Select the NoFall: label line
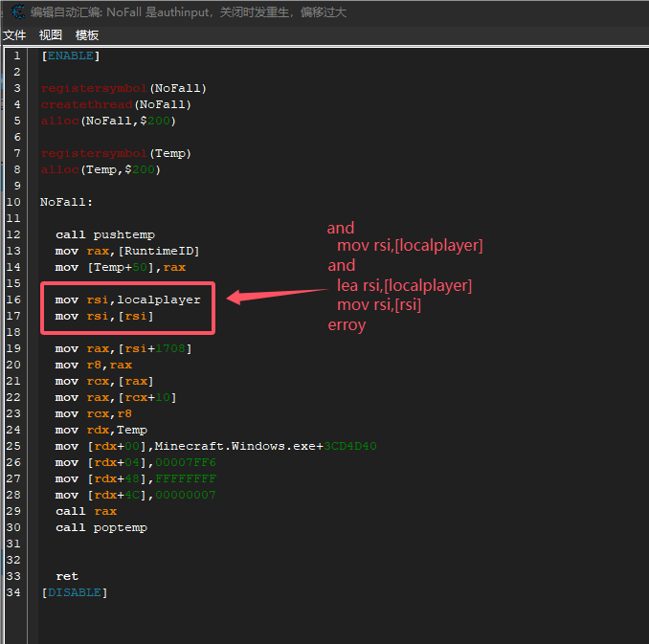Image resolution: width=649 pixels, height=644 pixels. [x=67, y=202]
